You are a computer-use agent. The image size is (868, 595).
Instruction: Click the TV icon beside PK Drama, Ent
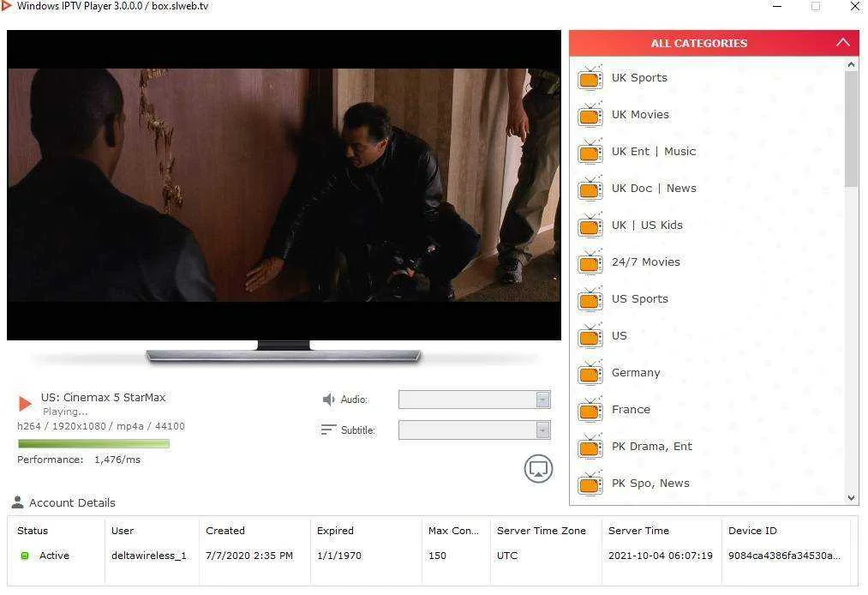[x=590, y=447]
